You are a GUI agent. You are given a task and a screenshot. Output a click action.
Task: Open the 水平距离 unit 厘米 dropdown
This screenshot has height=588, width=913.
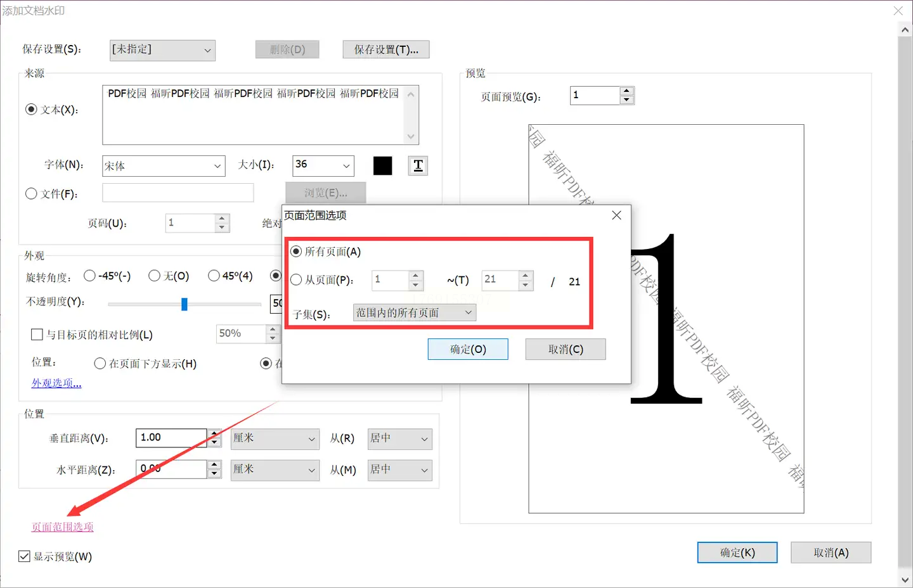(x=275, y=470)
